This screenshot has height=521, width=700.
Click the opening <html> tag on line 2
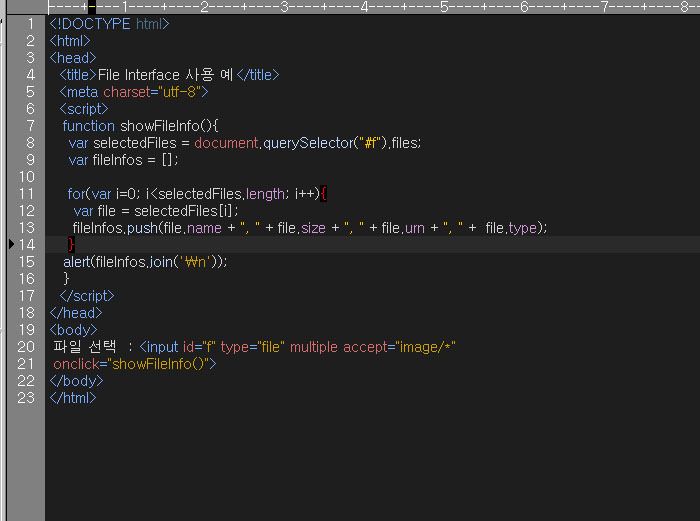pos(70,41)
